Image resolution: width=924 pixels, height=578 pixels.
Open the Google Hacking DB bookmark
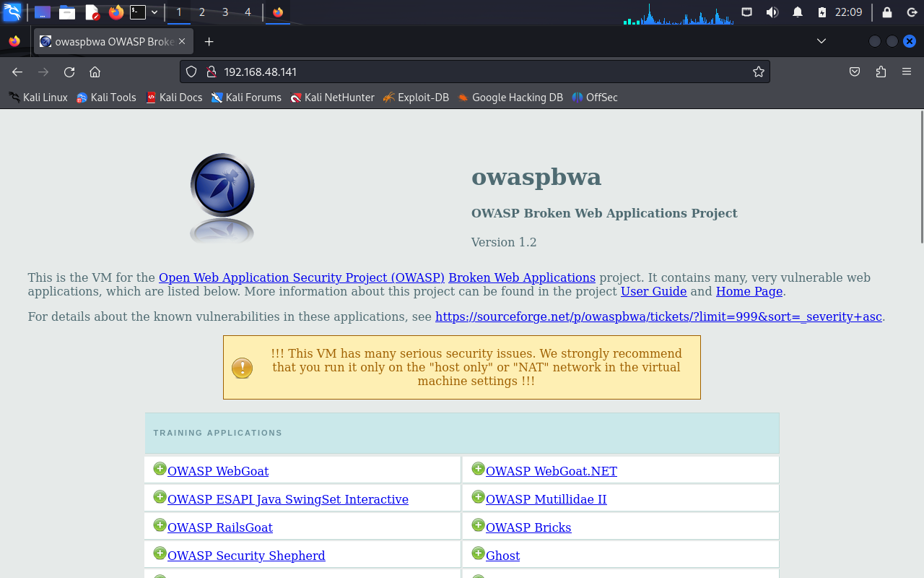coord(510,98)
